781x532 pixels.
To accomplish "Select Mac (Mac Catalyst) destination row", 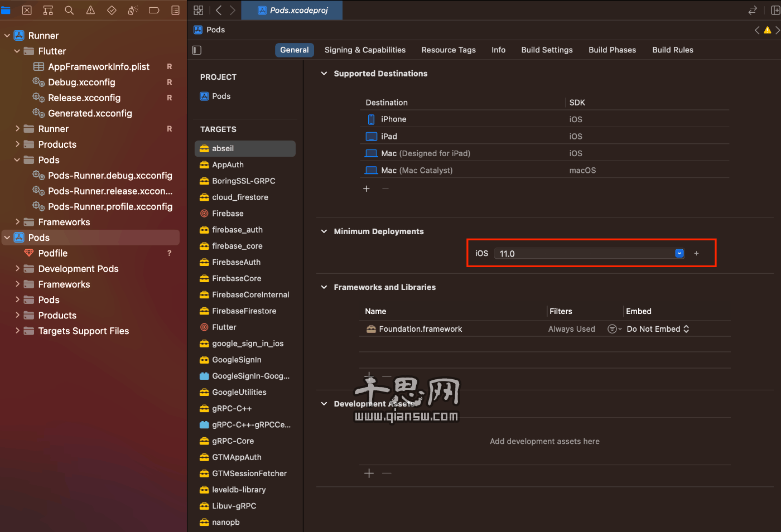I will pos(544,170).
